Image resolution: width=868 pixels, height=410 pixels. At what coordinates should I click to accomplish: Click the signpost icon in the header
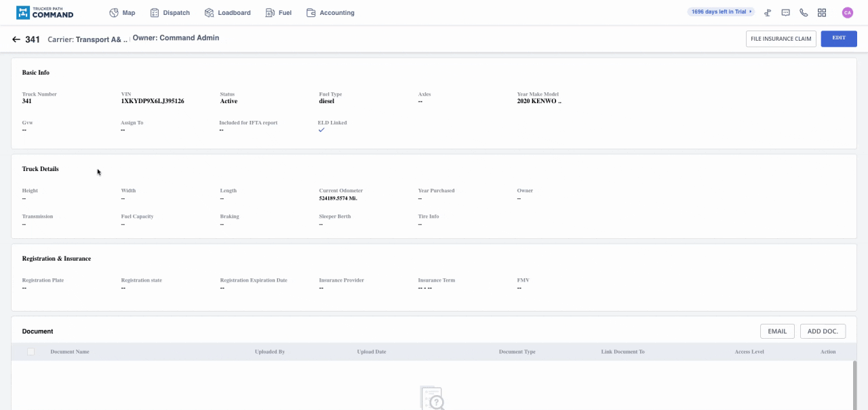pos(767,12)
